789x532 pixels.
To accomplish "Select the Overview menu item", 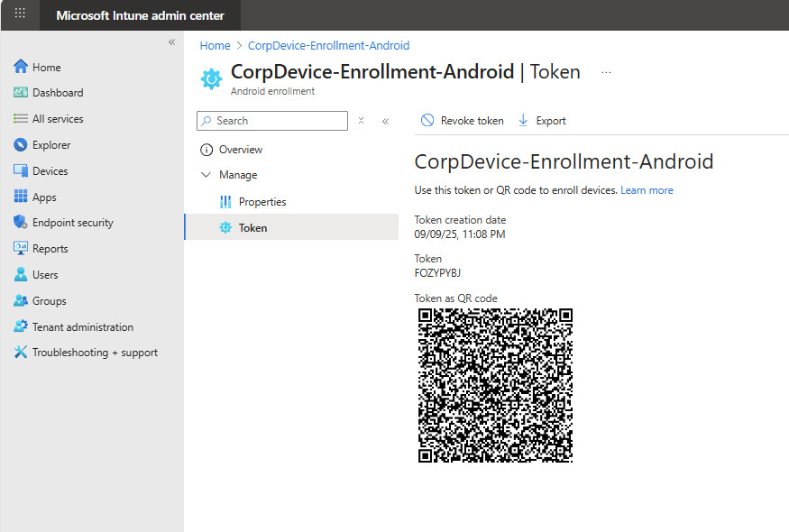I will [240, 150].
